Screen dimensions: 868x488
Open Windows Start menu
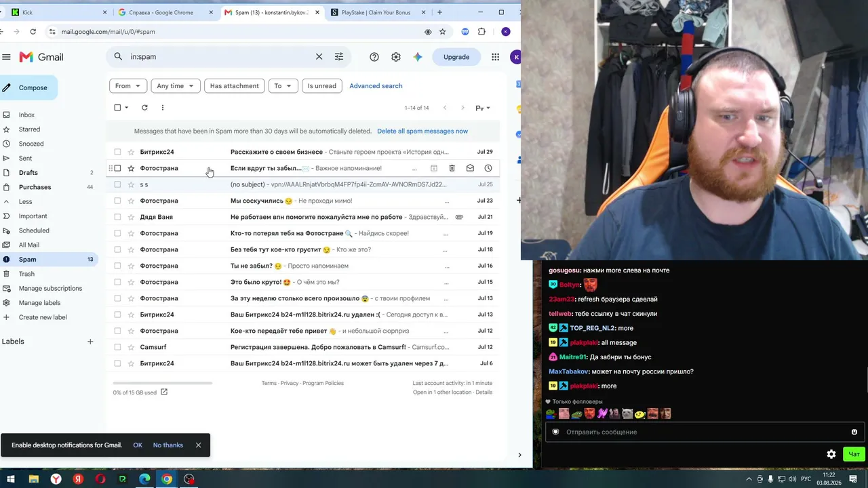(11, 479)
